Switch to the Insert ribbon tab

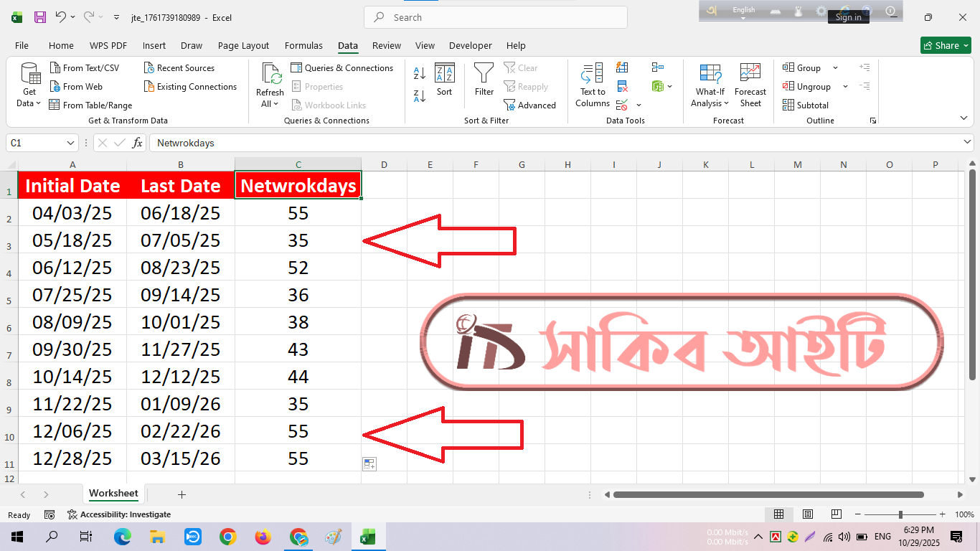154,46
